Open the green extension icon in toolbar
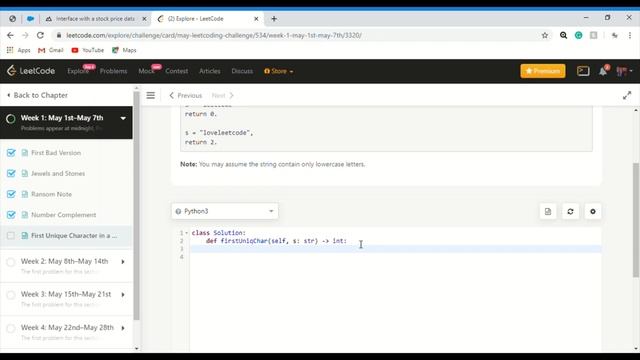Screen dimensions: 640x360 tap(578, 36)
